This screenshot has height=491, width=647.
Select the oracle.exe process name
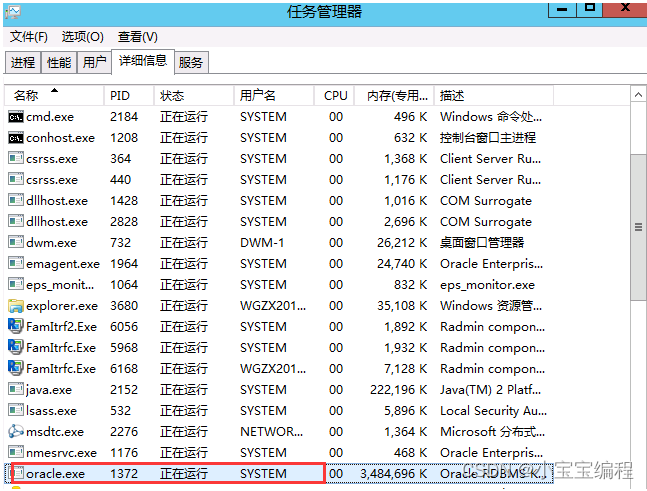coord(55,474)
